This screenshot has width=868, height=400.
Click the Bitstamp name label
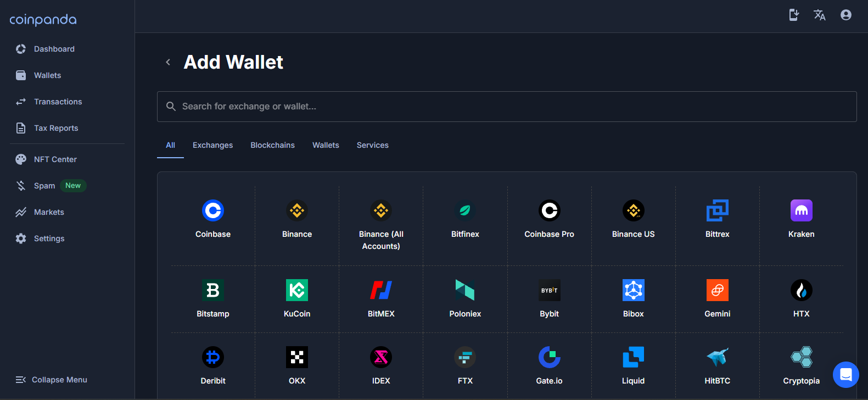pyautogui.click(x=213, y=314)
